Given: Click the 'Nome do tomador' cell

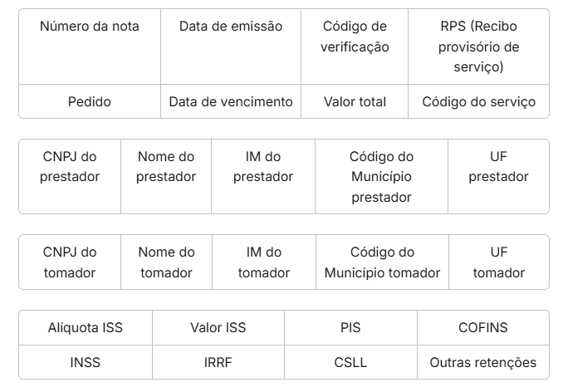Looking at the screenshot, I should 166,262.
